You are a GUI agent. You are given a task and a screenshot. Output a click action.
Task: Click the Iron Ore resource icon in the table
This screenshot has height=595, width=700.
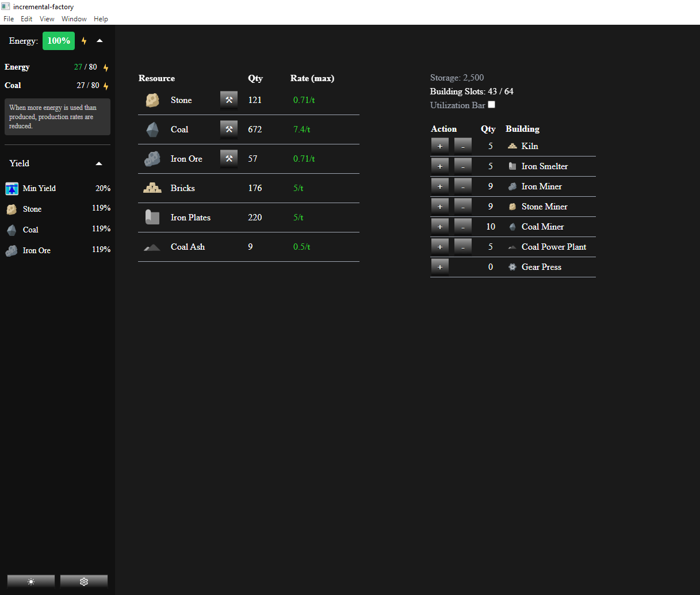point(152,159)
